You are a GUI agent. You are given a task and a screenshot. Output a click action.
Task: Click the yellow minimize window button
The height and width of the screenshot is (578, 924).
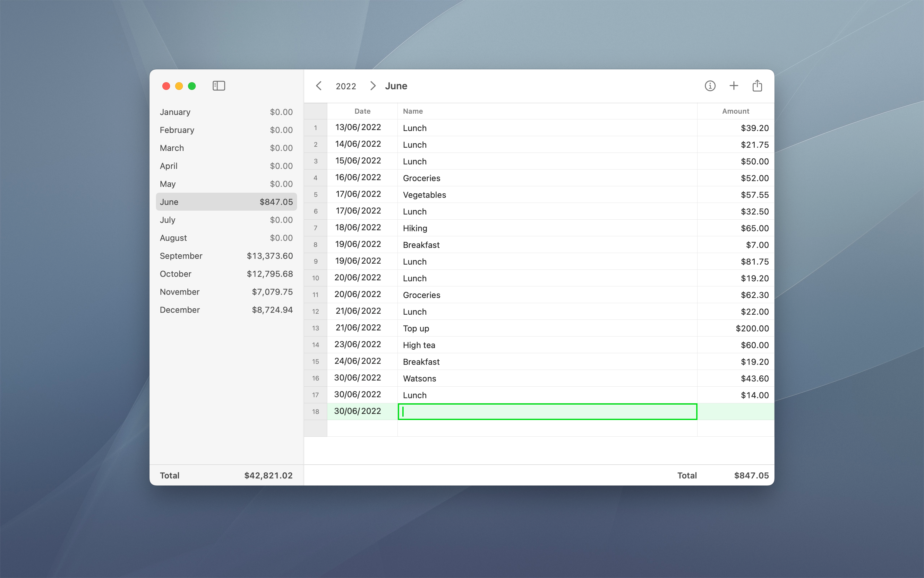pos(179,86)
